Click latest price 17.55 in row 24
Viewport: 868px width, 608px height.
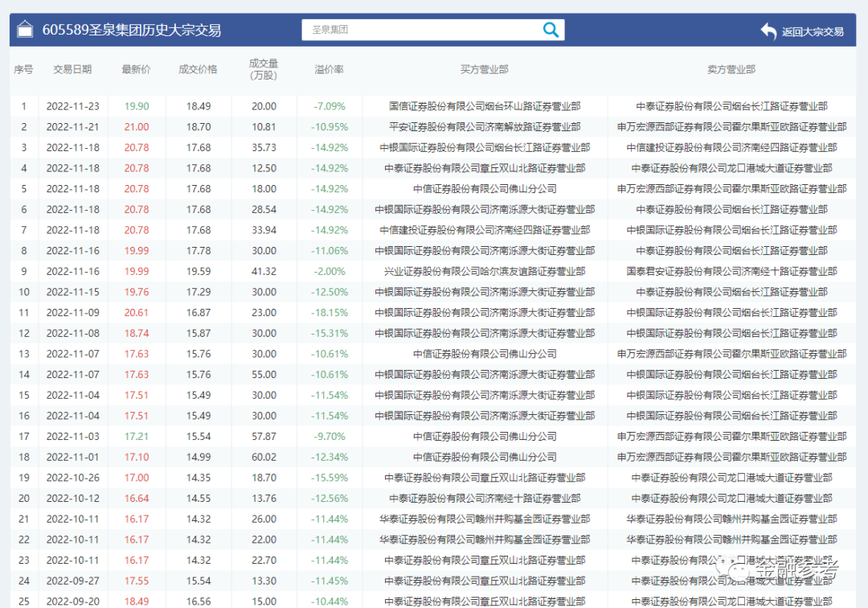tap(136, 581)
